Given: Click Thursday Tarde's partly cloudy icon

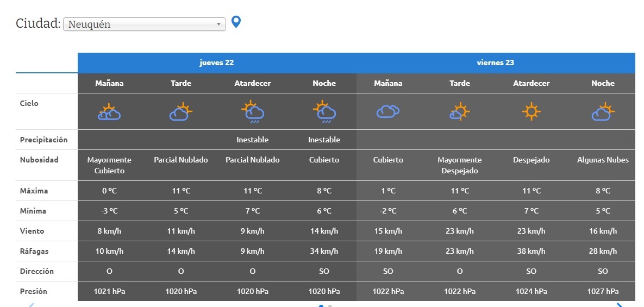Looking at the screenshot, I should tap(181, 112).
